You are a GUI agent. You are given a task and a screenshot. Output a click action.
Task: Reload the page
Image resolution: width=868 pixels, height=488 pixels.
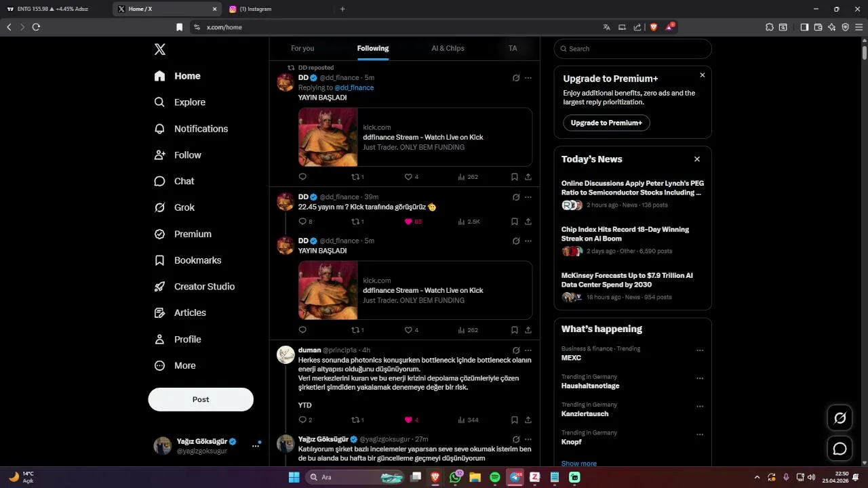[x=36, y=27]
